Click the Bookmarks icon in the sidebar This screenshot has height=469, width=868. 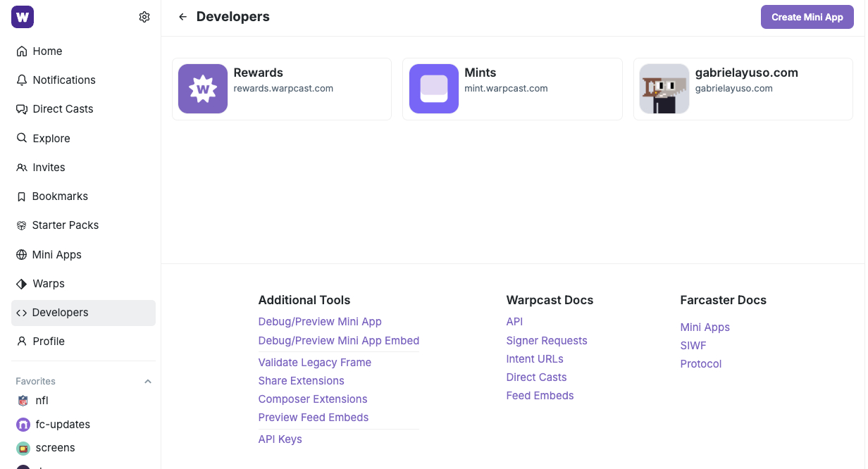(x=21, y=196)
